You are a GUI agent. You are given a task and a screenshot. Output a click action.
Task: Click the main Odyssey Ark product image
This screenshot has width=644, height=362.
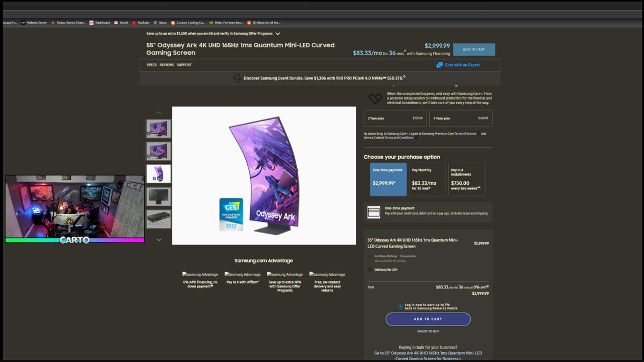pyautogui.click(x=264, y=176)
